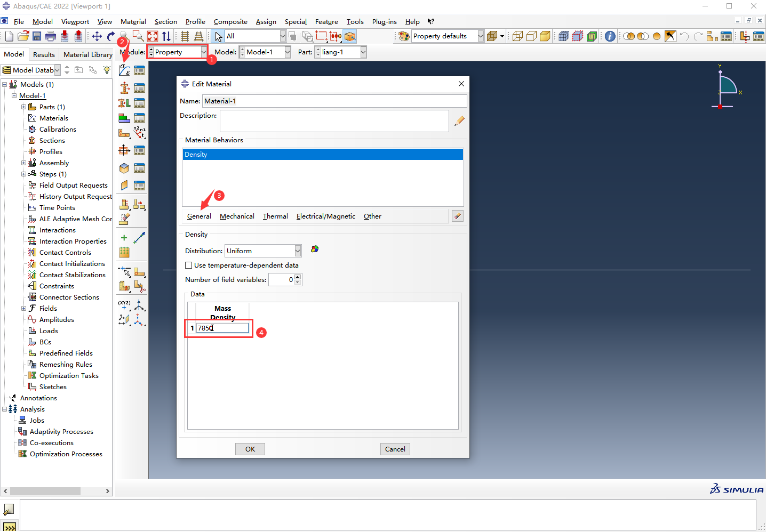Click the Create Section I-beam icon

click(x=124, y=88)
